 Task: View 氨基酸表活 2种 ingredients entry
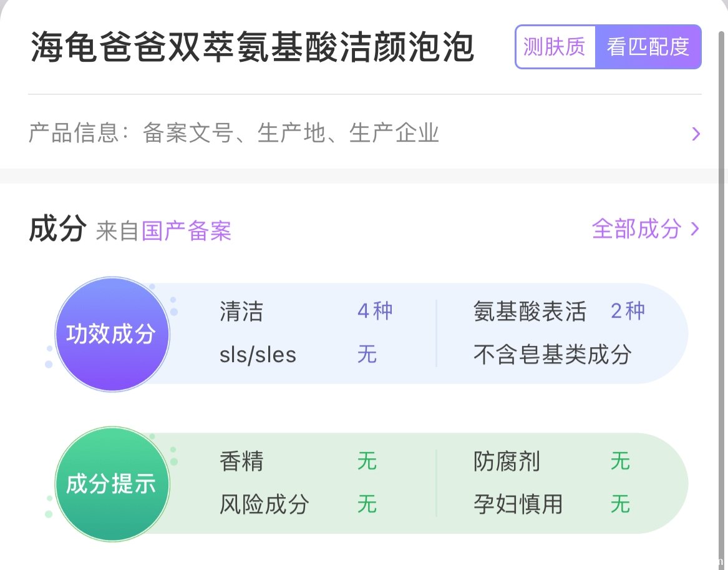[530, 311]
